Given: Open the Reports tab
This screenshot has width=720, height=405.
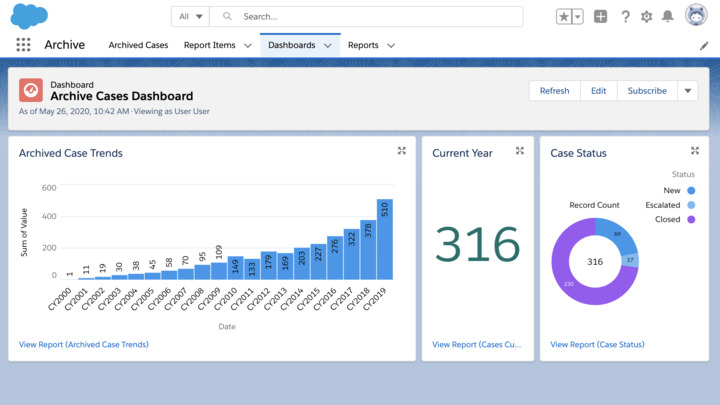Looking at the screenshot, I should (363, 45).
